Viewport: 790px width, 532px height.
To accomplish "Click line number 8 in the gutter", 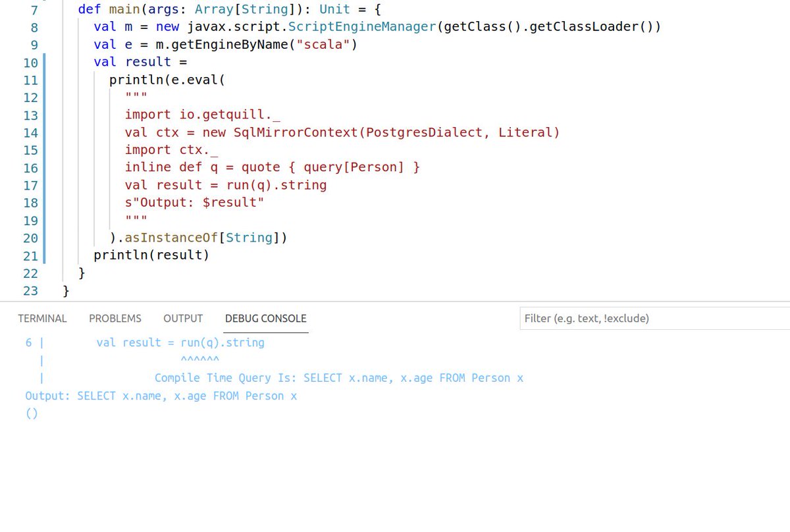I will (34, 28).
